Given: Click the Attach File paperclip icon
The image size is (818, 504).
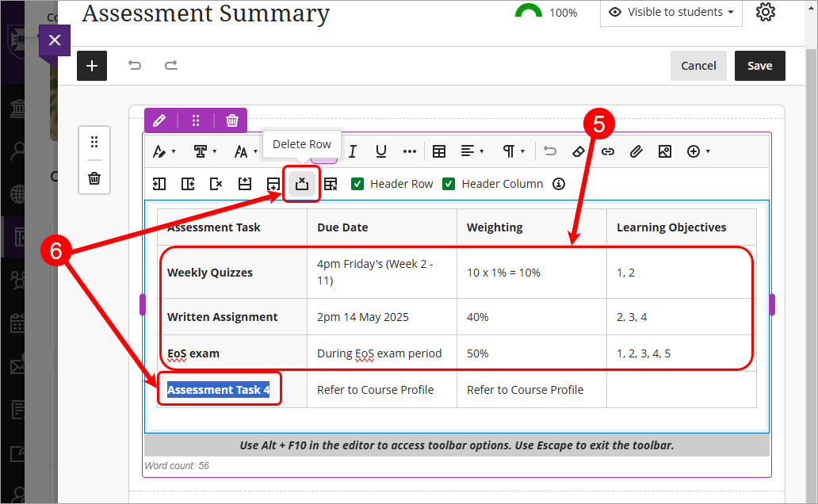Looking at the screenshot, I should point(636,151).
